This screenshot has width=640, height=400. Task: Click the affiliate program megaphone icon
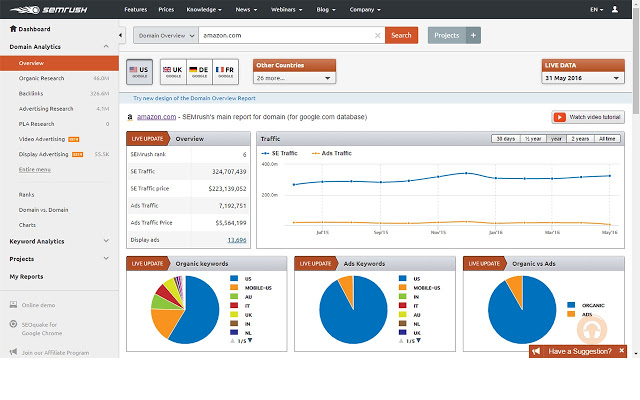13,352
